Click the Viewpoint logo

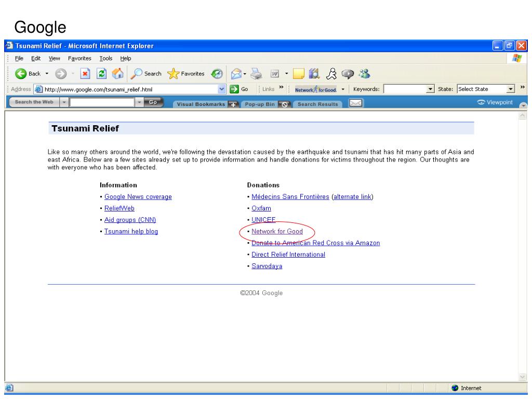pos(495,102)
